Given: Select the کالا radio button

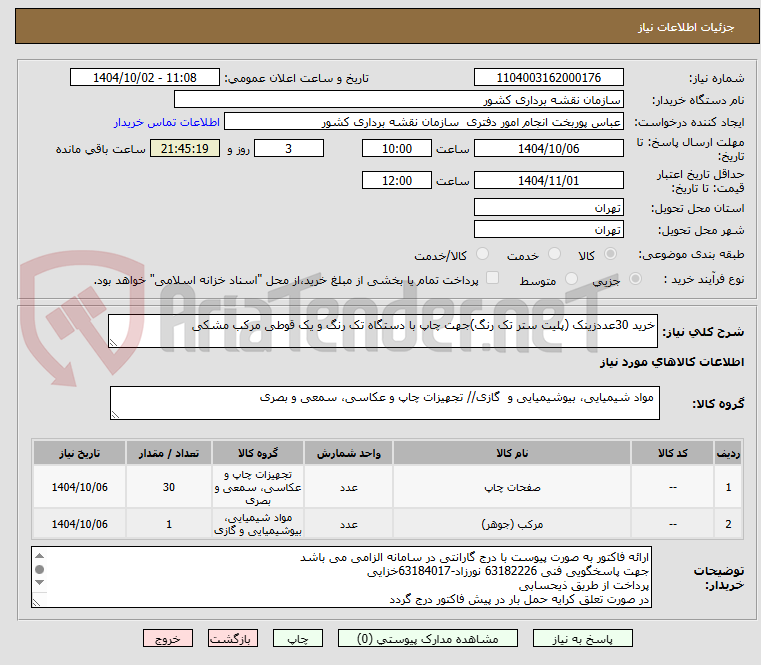Looking at the screenshot, I should tap(610, 254).
